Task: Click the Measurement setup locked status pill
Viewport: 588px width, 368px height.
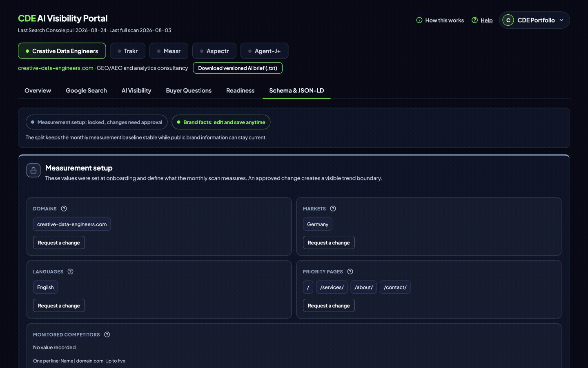Action: (x=96, y=122)
